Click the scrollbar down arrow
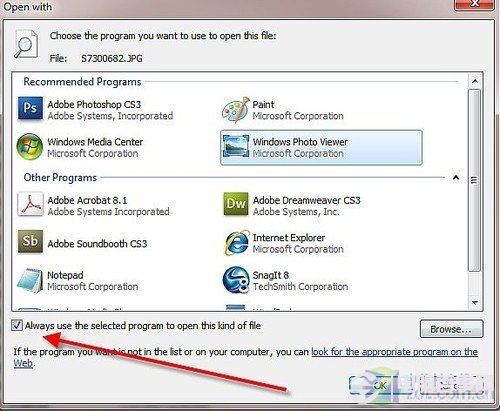 [x=475, y=303]
